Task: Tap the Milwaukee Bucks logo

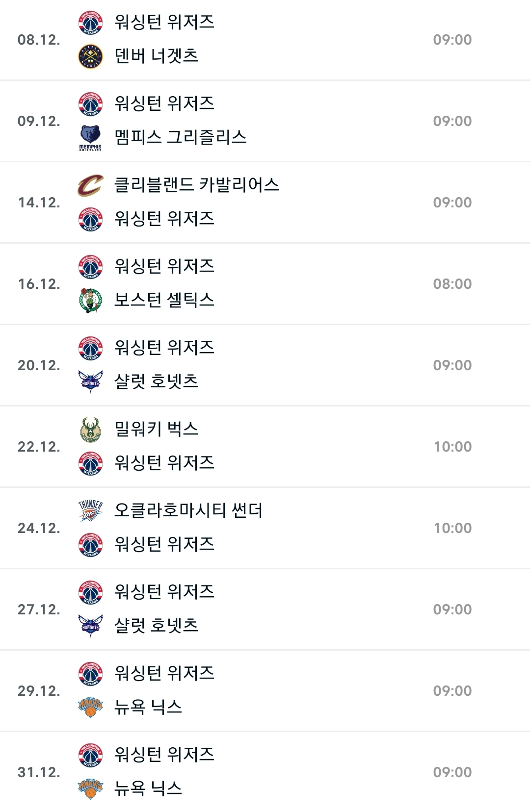Action: pyautogui.click(x=91, y=430)
